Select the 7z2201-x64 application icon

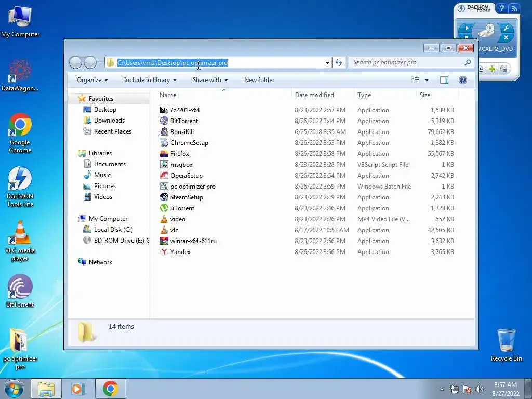click(164, 110)
